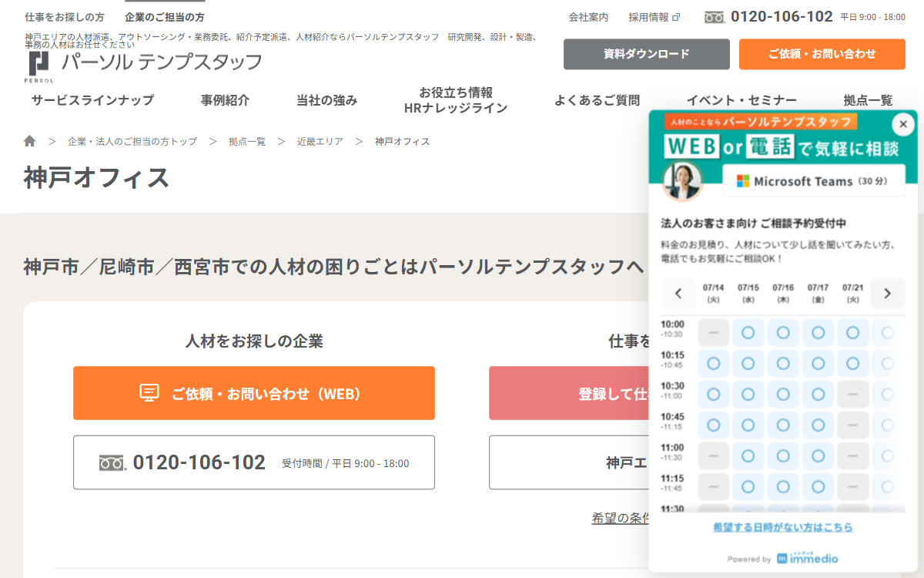Image resolution: width=924 pixels, height=578 pixels.
Task: Select the 10:15 slot on 07/21
Action: click(x=852, y=363)
